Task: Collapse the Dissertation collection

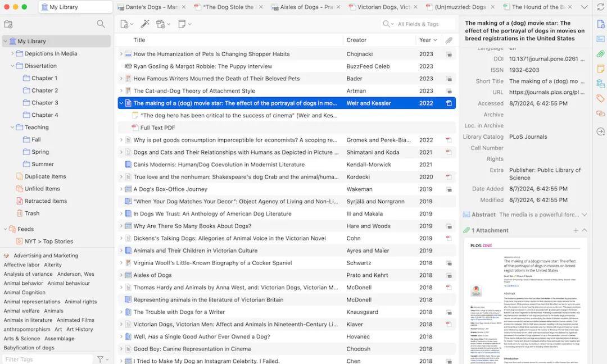Action: (12, 66)
